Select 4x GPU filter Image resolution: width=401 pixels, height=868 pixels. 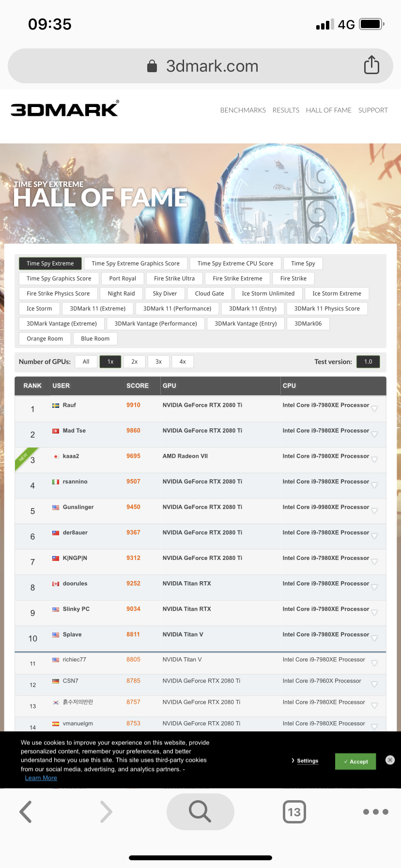pyautogui.click(x=183, y=361)
